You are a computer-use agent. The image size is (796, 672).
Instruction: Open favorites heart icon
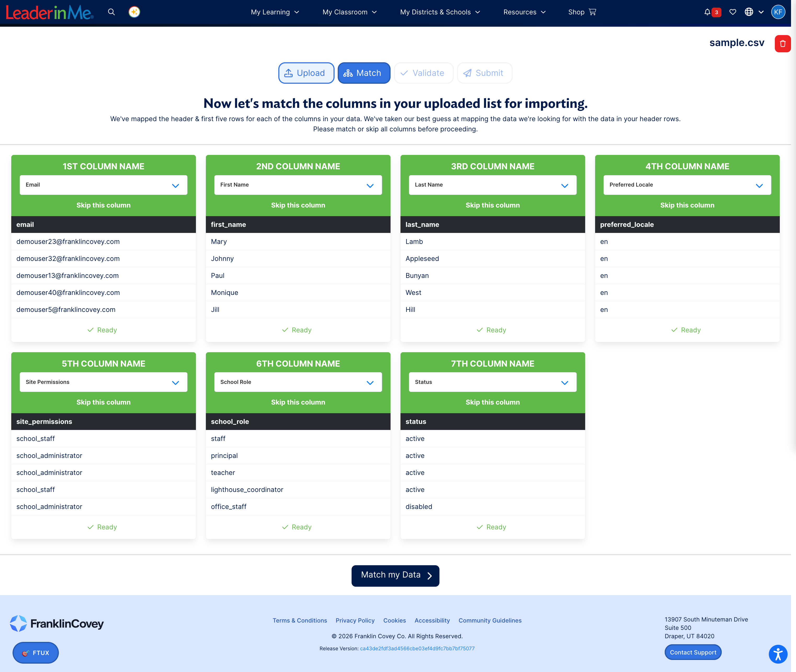tap(732, 12)
